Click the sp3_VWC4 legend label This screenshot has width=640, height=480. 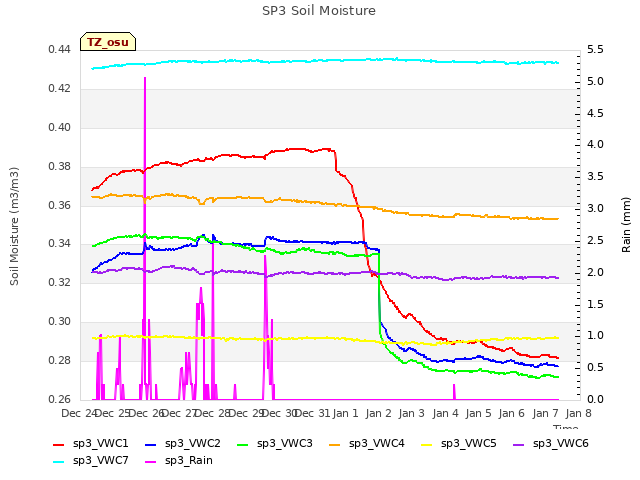click(376, 444)
